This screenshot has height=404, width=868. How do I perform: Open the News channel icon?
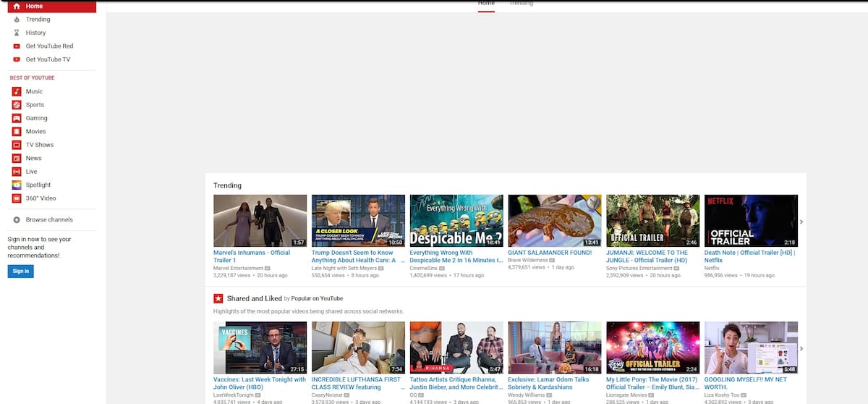[x=17, y=158]
